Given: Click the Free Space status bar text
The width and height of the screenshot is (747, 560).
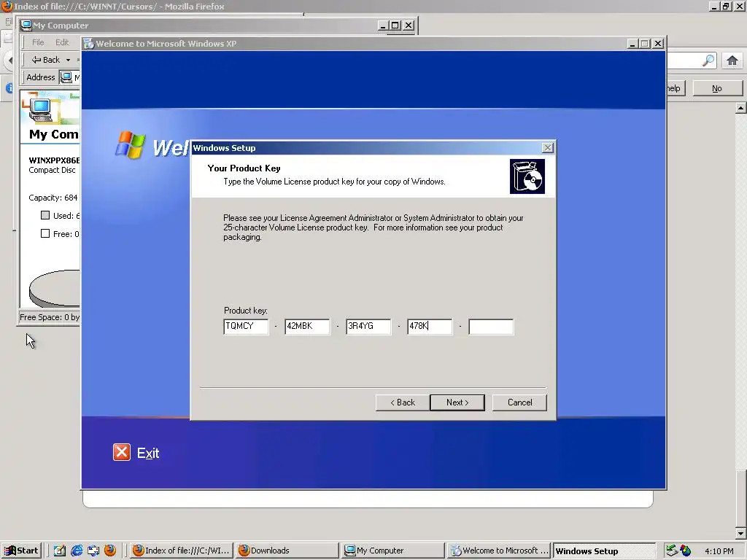Looking at the screenshot, I should tap(50, 317).
